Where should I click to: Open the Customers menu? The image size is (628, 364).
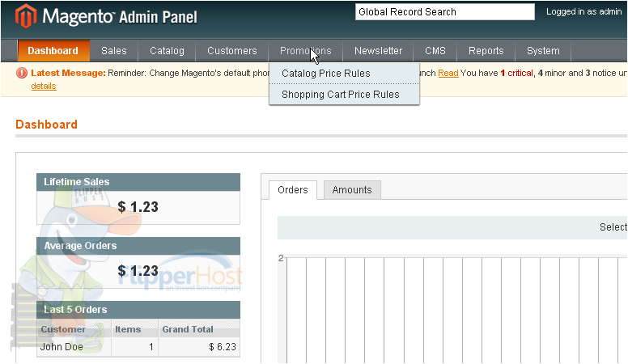click(232, 51)
